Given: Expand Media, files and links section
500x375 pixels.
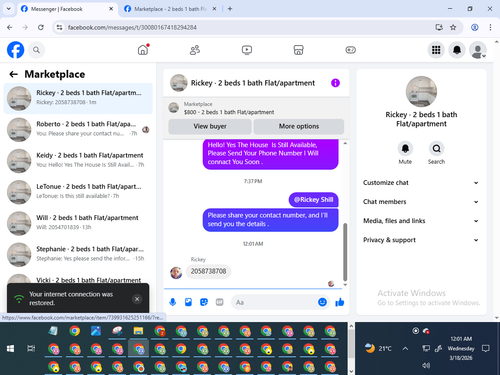Looking at the screenshot, I should [421, 221].
